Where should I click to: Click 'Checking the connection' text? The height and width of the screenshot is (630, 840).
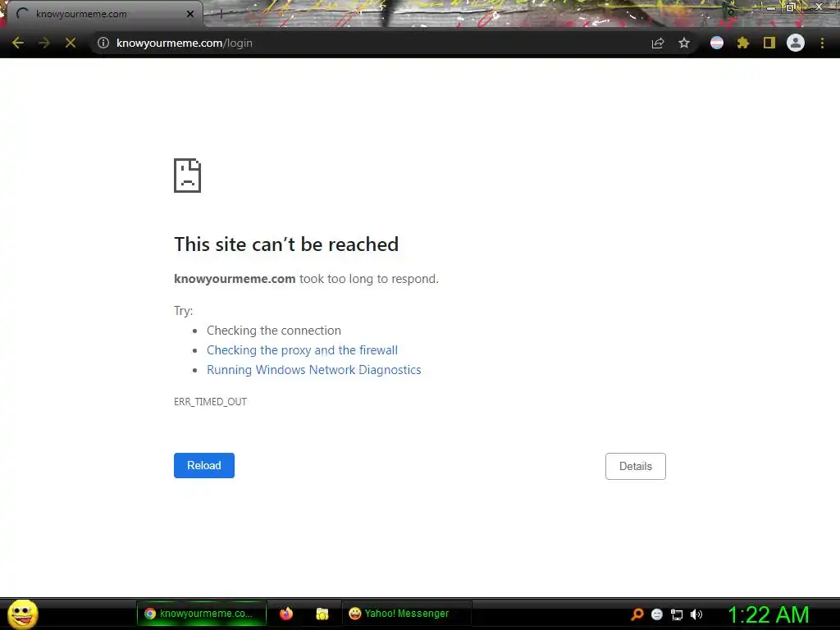tap(274, 331)
